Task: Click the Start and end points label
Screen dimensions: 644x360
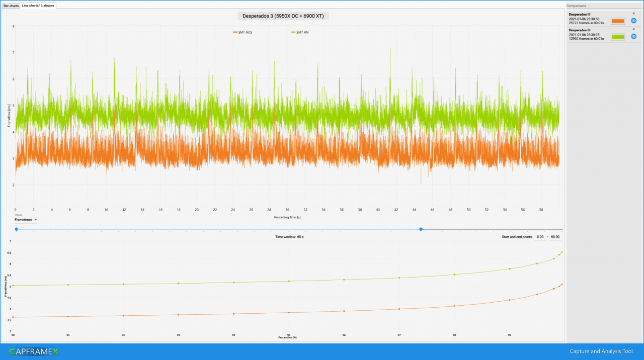Action: click(x=516, y=237)
